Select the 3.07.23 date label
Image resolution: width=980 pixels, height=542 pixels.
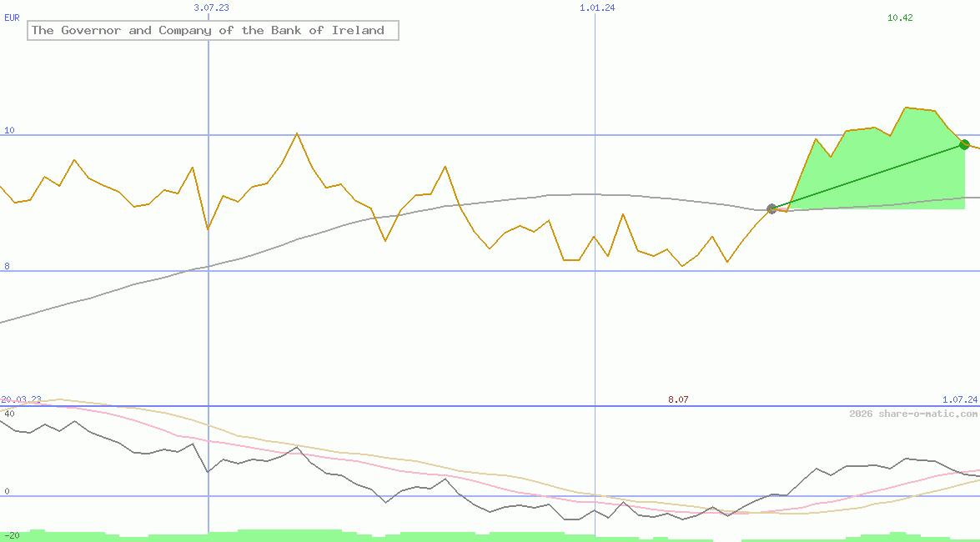point(211,8)
